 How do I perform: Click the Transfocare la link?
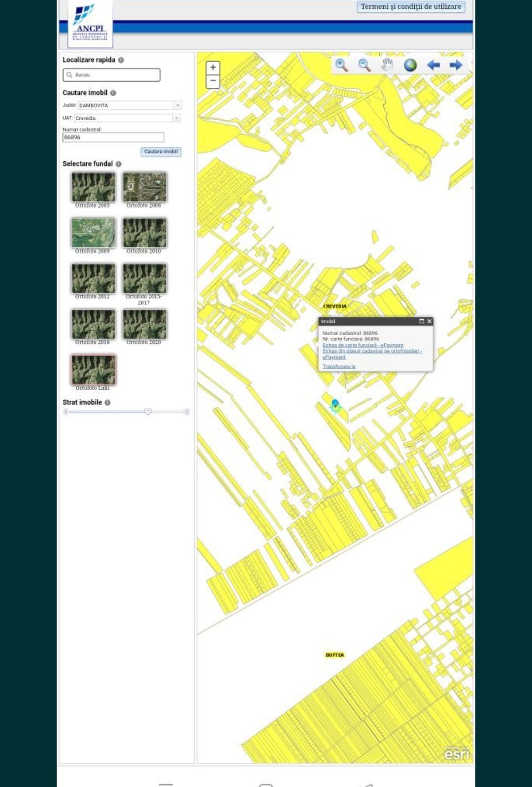[339, 367]
